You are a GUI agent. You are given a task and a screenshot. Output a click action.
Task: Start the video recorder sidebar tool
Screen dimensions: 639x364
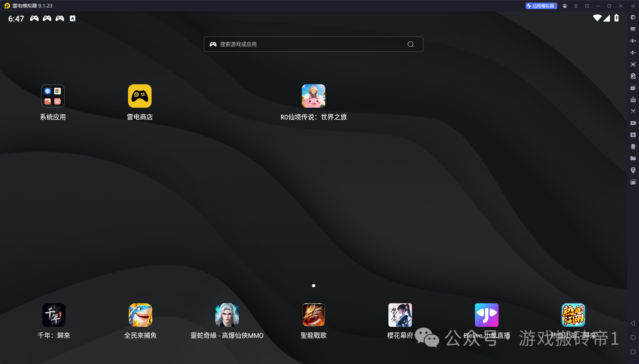(633, 123)
